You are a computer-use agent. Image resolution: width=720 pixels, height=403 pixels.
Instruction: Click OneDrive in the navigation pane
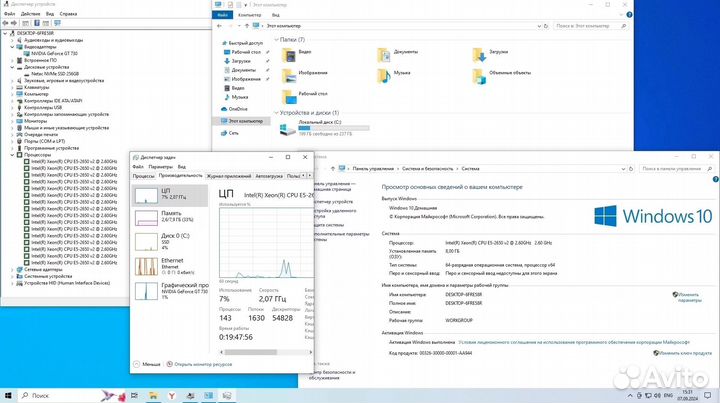pyautogui.click(x=238, y=108)
